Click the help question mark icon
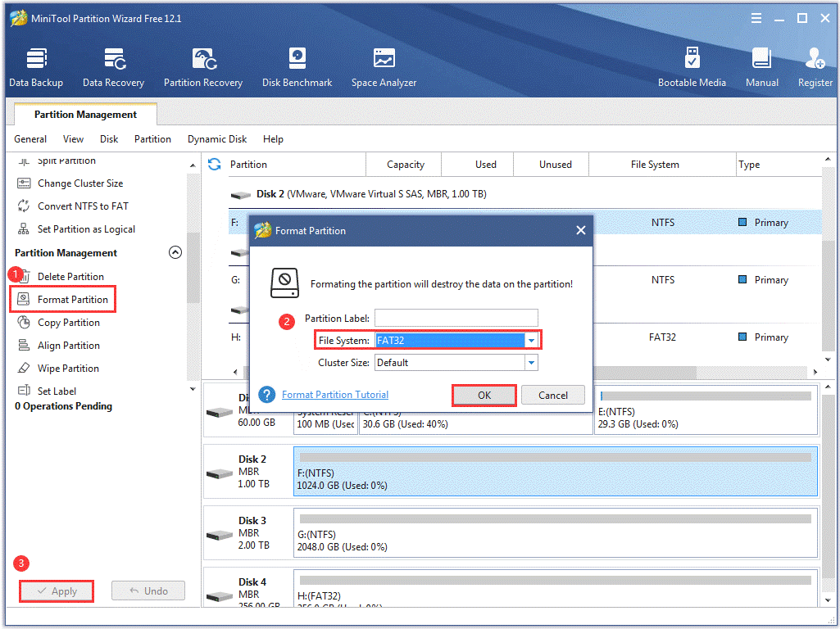The width and height of the screenshot is (840, 629). [267, 395]
